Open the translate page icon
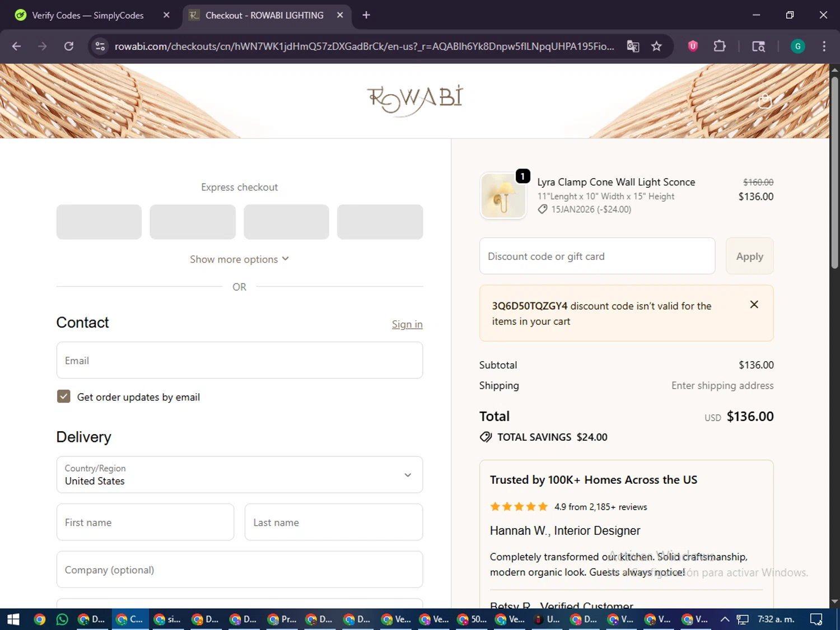The width and height of the screenshot is (840, 630). [x=633, y=46]
